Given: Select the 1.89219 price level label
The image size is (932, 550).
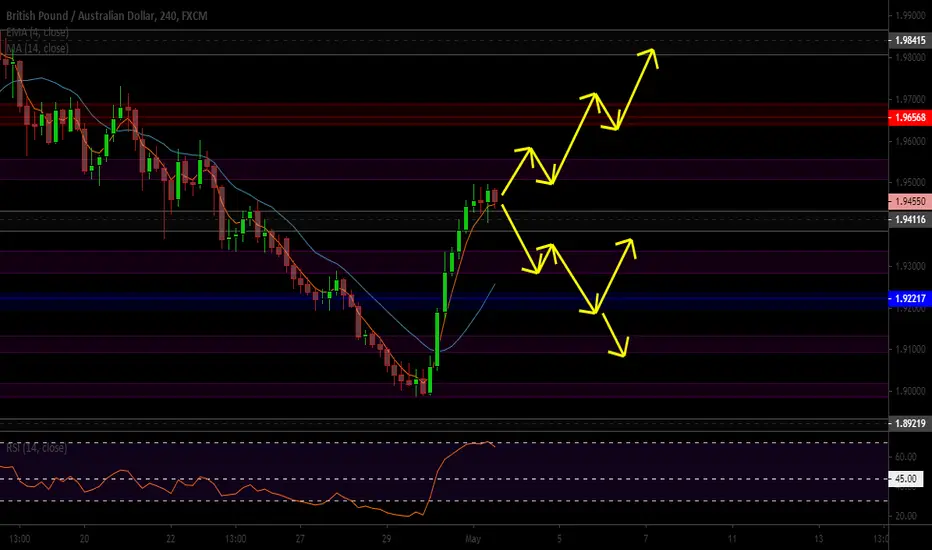Looking at the screenshot, I should coord(909,423).
